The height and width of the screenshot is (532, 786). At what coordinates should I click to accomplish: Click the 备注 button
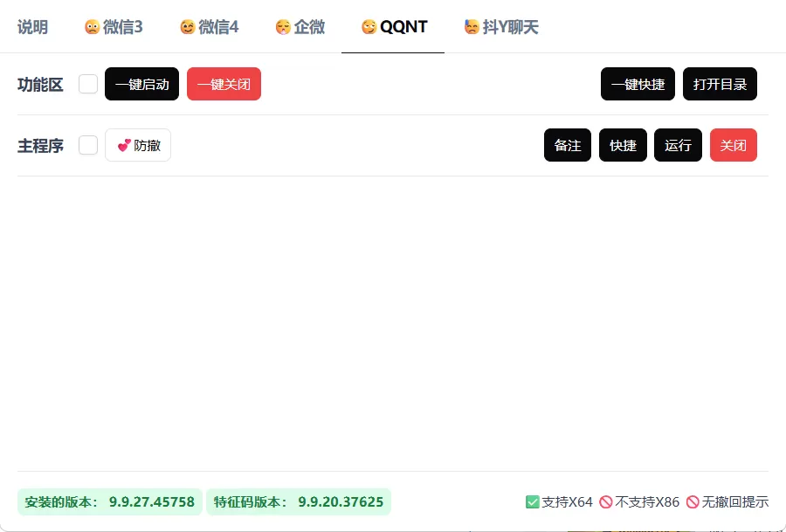pyautogui.click(x=568, y=145)
